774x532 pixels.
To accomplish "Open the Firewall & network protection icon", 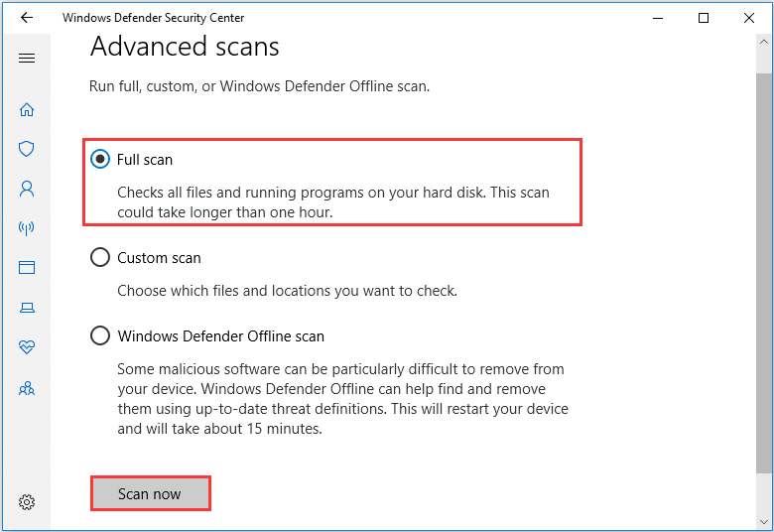I will pos(27,228).
